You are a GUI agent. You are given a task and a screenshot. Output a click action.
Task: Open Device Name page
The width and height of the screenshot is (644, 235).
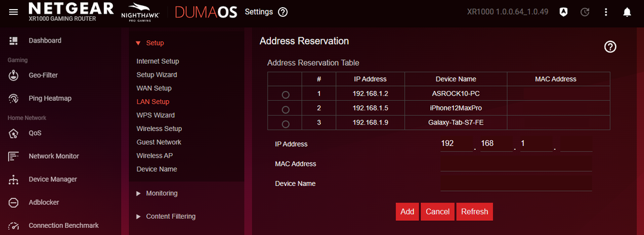click(x=157, y=169)
